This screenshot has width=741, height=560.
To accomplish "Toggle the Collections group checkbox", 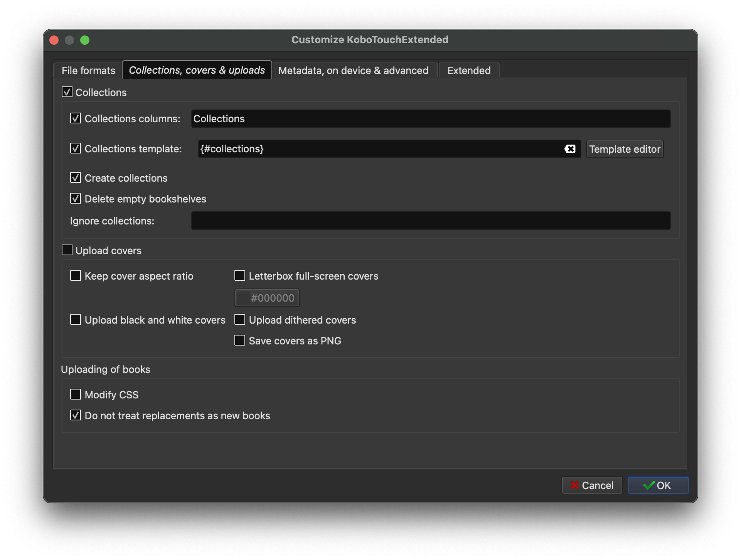I will coord(67,92).
